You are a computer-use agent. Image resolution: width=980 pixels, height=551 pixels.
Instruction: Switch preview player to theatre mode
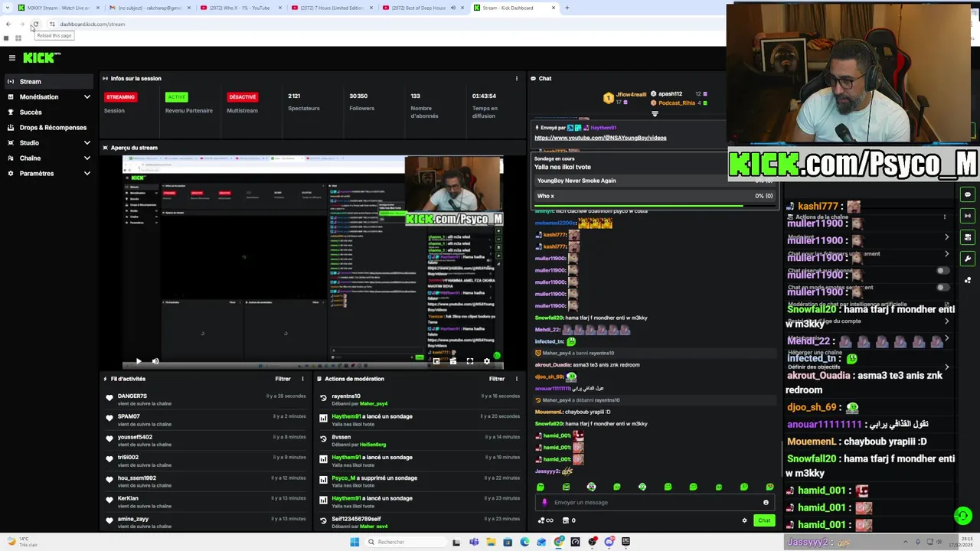(453, 360)
